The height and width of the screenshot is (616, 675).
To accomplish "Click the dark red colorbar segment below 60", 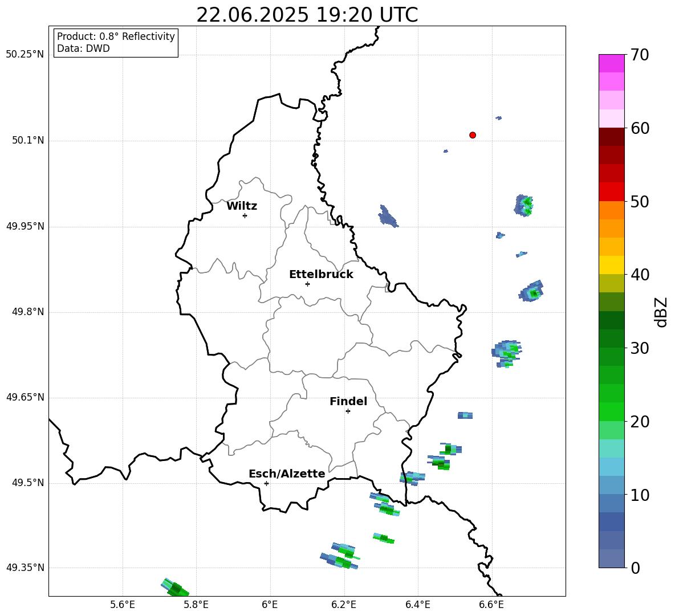I will (612, 136).
